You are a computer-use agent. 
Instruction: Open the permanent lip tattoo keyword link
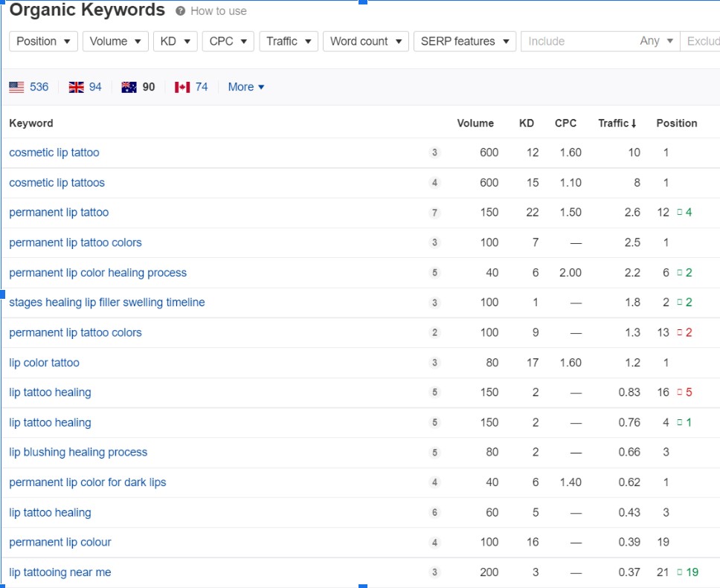tap(59, 213)
